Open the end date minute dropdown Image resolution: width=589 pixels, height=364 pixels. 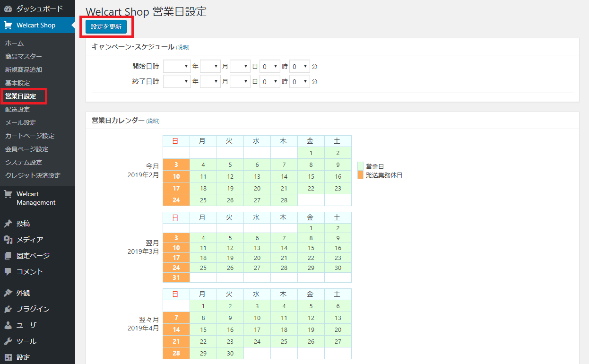[300, 81]
